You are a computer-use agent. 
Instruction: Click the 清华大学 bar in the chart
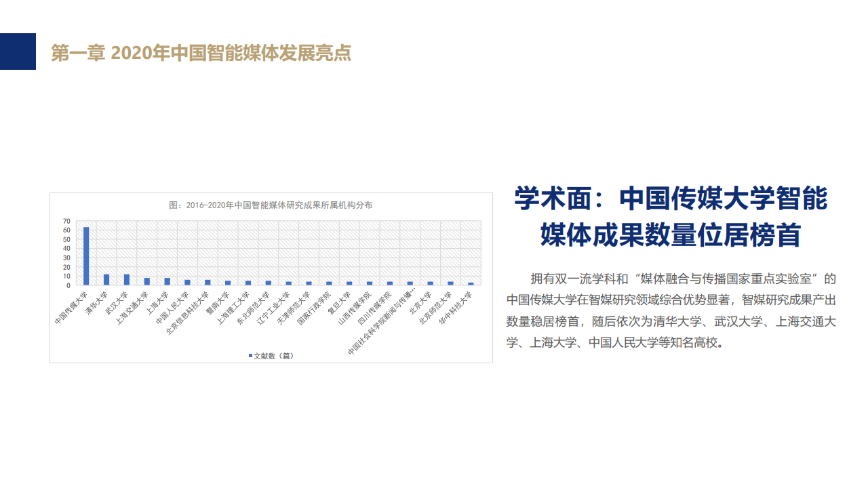tap(106, 279)
